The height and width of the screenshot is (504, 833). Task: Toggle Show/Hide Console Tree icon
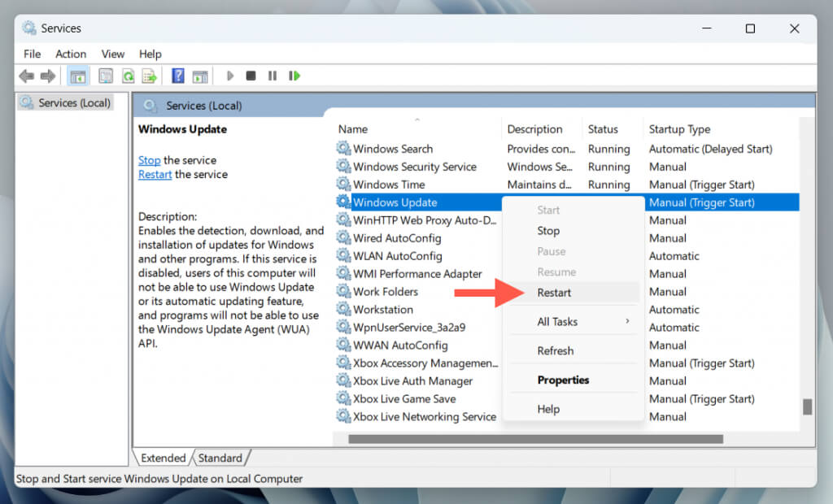click(x=77, y=76)
